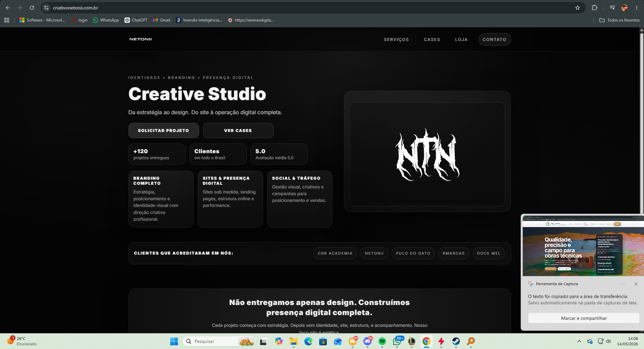The image size is (644, 349).
Task: Open Microsoft Edge from the taskbar
Action: 308,341
